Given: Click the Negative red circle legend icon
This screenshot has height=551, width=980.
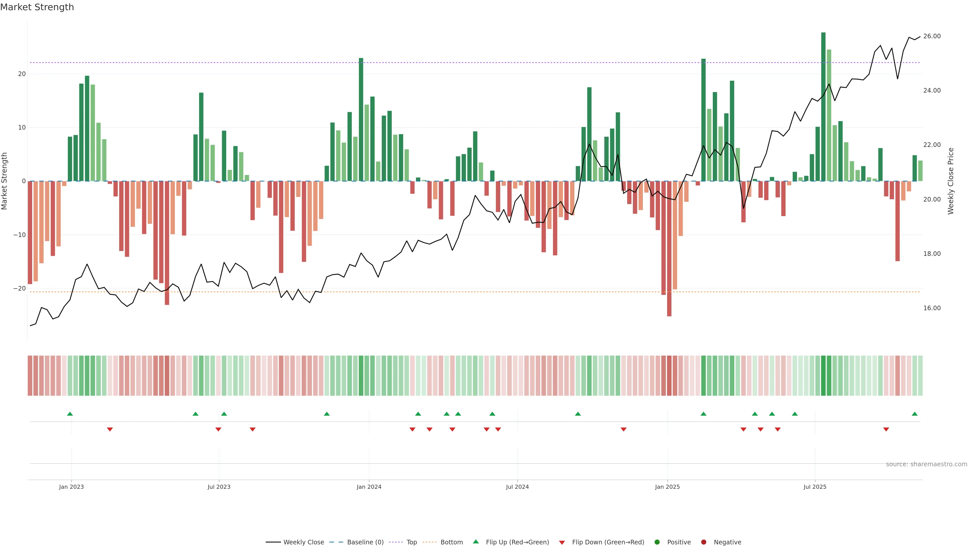Looking at the screenshot, I should click(703, 542).
